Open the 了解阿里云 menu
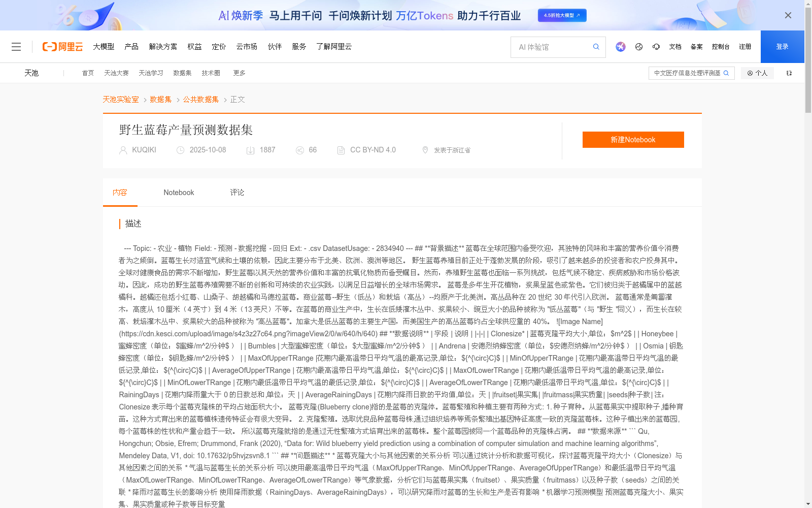Screen dimensions: 812x508 334,47
